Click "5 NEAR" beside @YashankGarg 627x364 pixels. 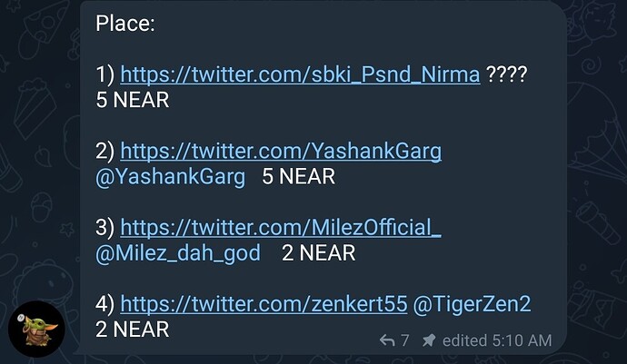click(298, 176)
